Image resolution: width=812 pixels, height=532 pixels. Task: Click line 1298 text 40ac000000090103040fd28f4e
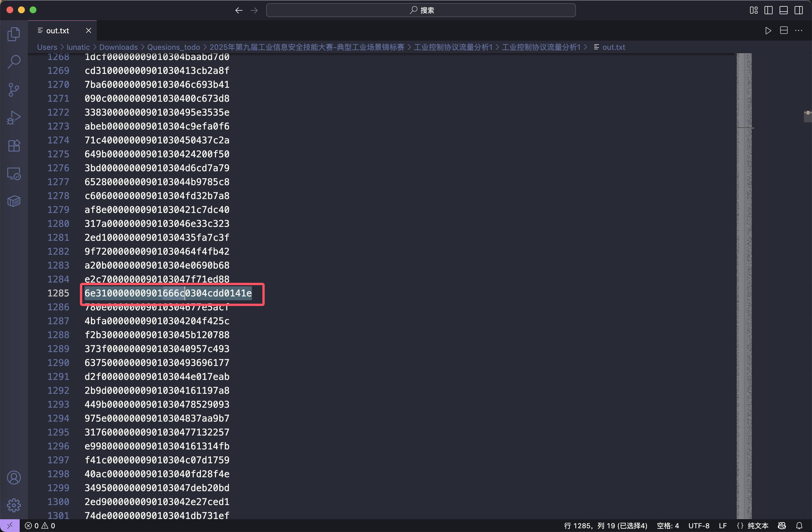pos(157,473)
